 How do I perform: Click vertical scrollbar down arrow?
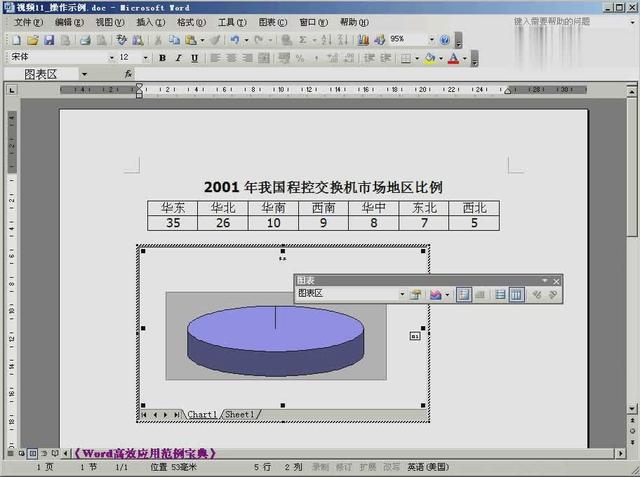632,408
